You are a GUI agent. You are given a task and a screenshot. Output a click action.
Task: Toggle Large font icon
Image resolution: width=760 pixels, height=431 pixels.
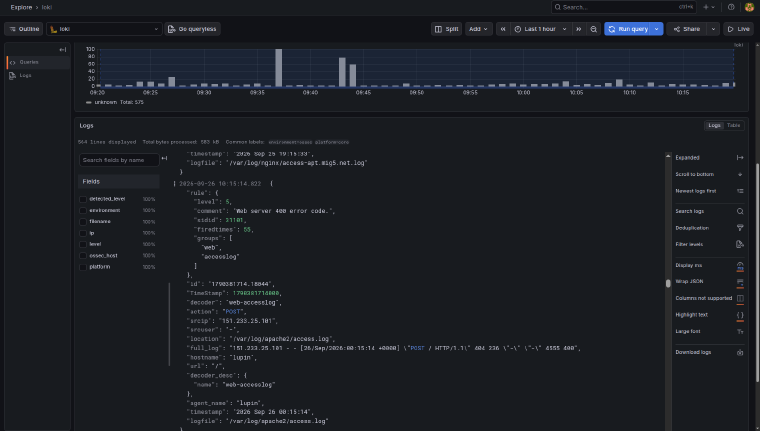click(740, 332)
